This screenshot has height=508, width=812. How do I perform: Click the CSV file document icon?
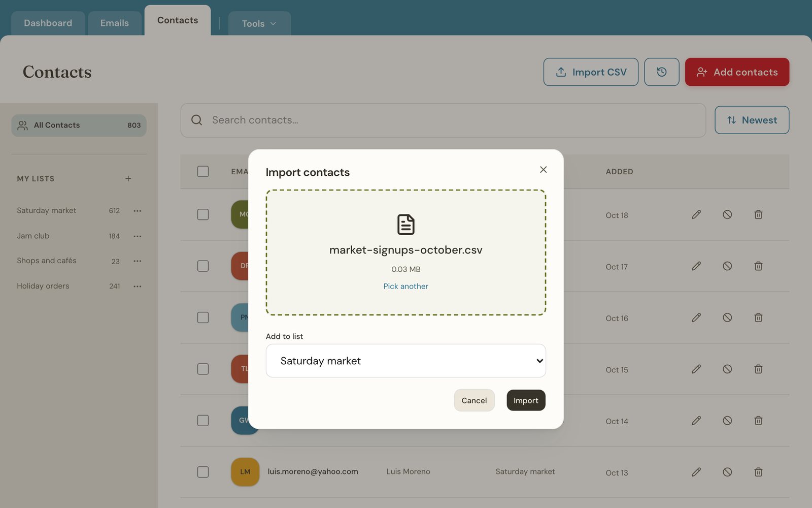point(406,225)
